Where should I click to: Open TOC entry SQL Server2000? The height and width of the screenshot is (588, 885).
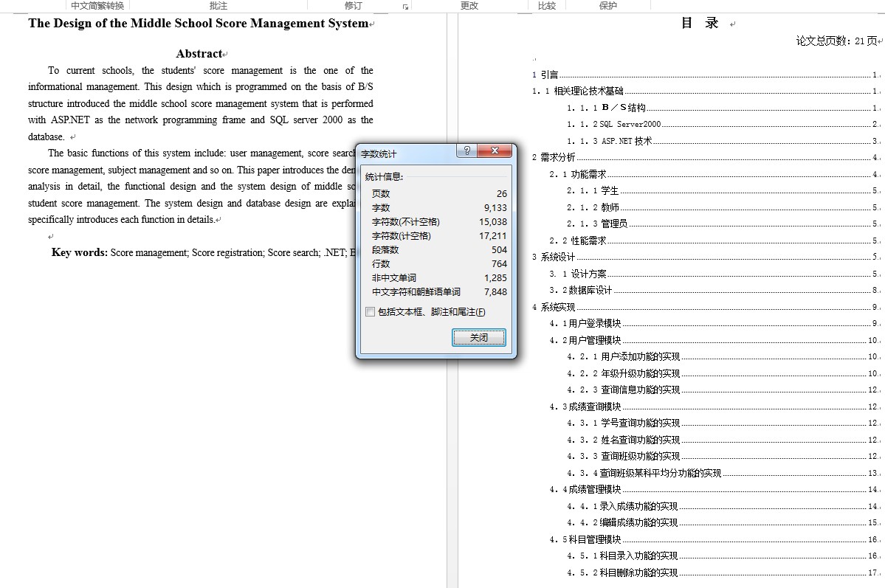point(723,124)
